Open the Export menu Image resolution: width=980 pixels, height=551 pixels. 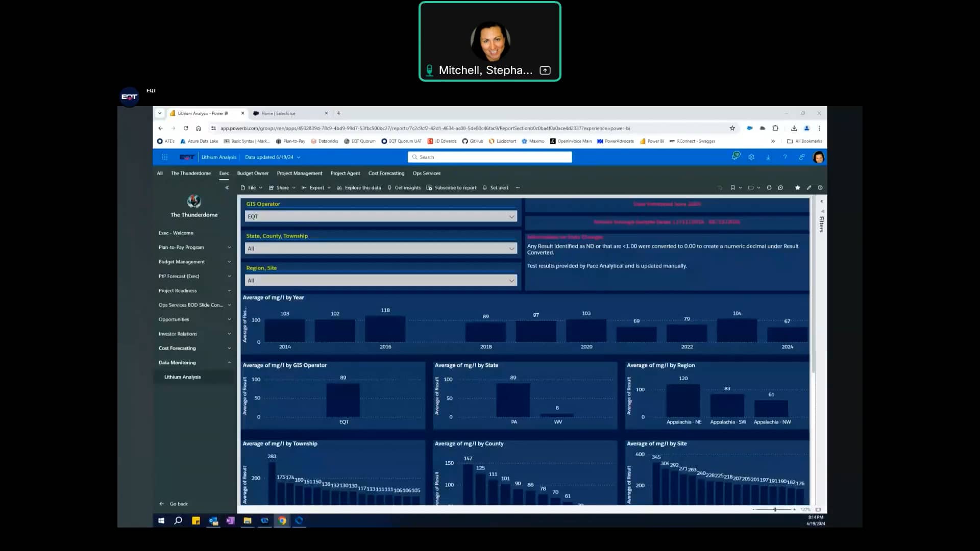316,188
